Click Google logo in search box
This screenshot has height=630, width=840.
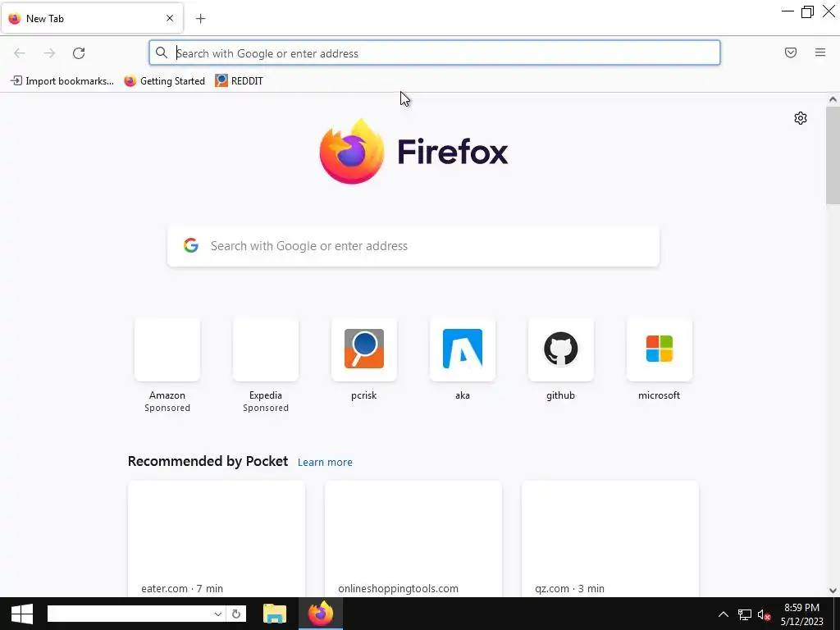point(191,245)
